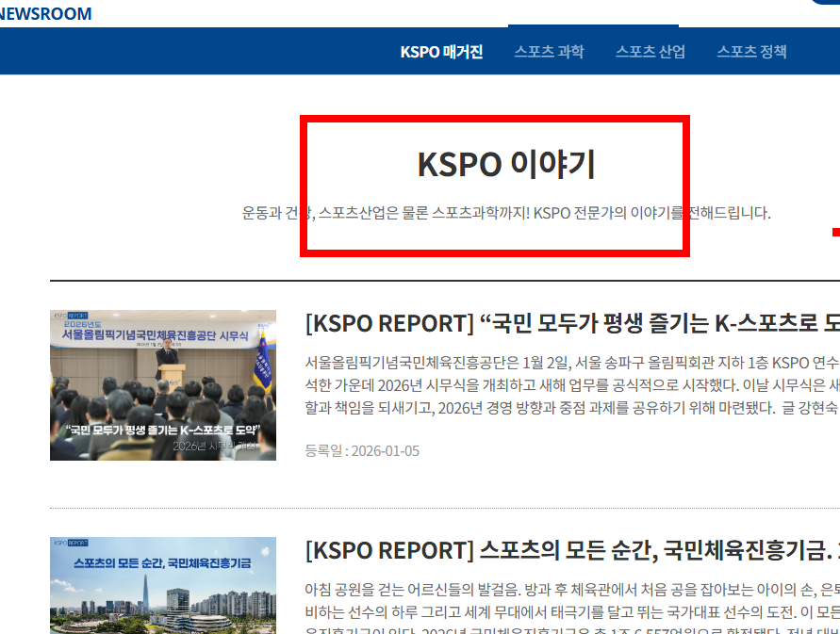Viewport: 840px width, 634px height.
Task: Select the 스포츠 산업 menu item
Action: click(x=650, y=52)
